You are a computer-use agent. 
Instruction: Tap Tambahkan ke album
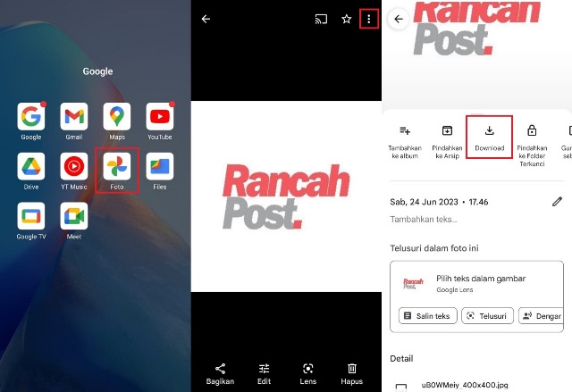(405, 142)
